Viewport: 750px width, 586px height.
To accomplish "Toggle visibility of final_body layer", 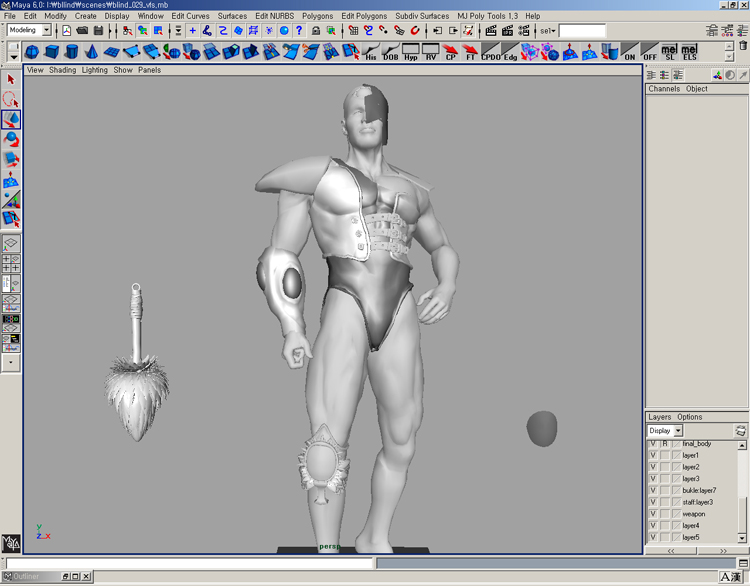I will (653, 443).
